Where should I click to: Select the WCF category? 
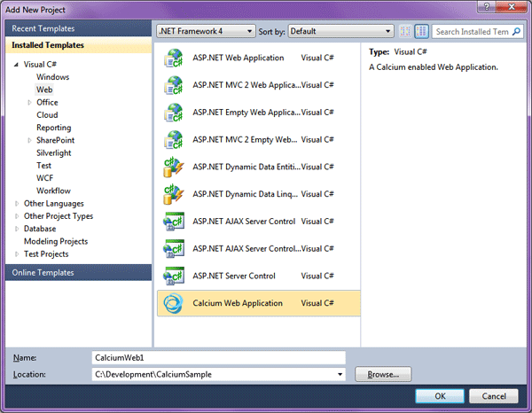[45, 178]
